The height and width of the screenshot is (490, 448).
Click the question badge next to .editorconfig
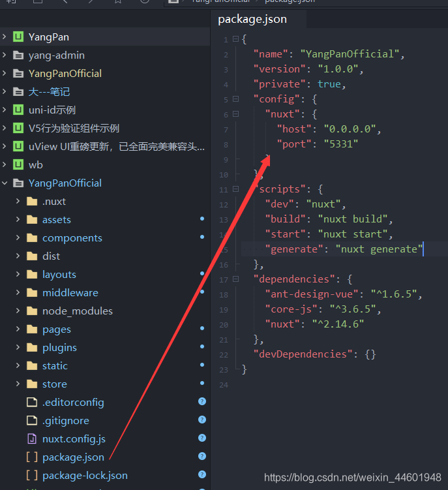(202, 401)
